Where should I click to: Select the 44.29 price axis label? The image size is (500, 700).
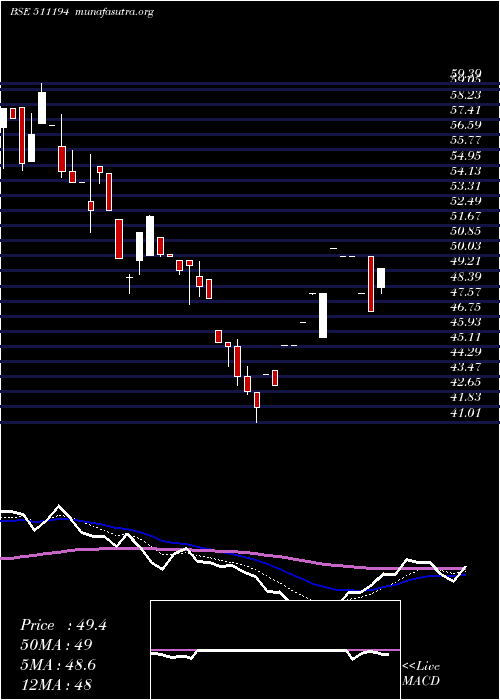[465, 353]
